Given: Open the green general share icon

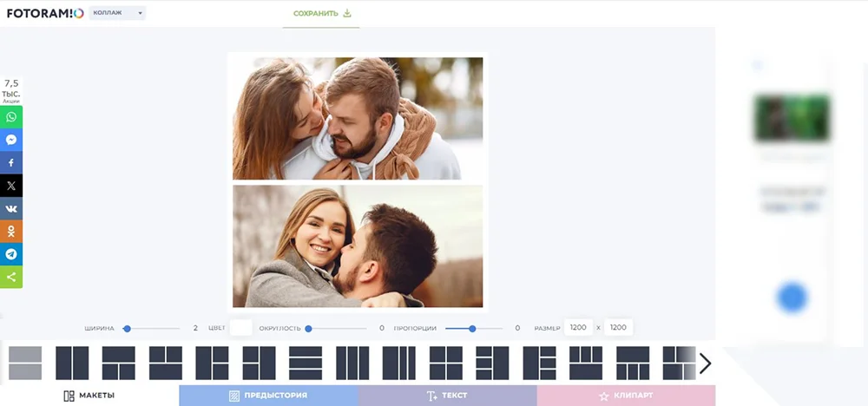Looking at the screenshot, I should pos(11,277).
